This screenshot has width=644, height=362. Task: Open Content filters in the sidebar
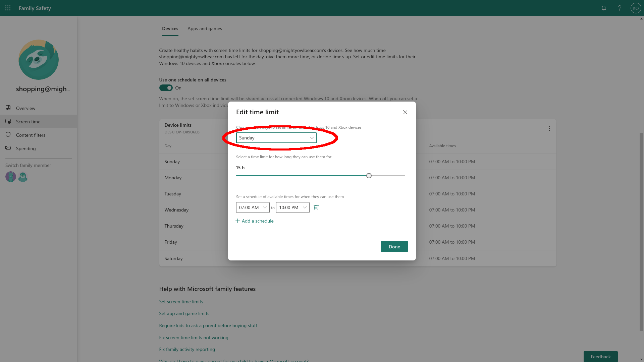pos(39,135)
